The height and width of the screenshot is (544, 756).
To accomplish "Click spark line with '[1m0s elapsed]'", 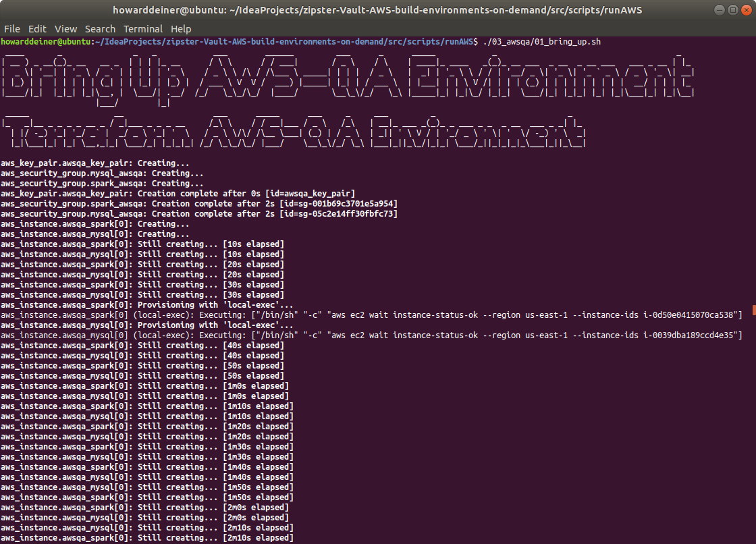I will (x=144, y=386).
